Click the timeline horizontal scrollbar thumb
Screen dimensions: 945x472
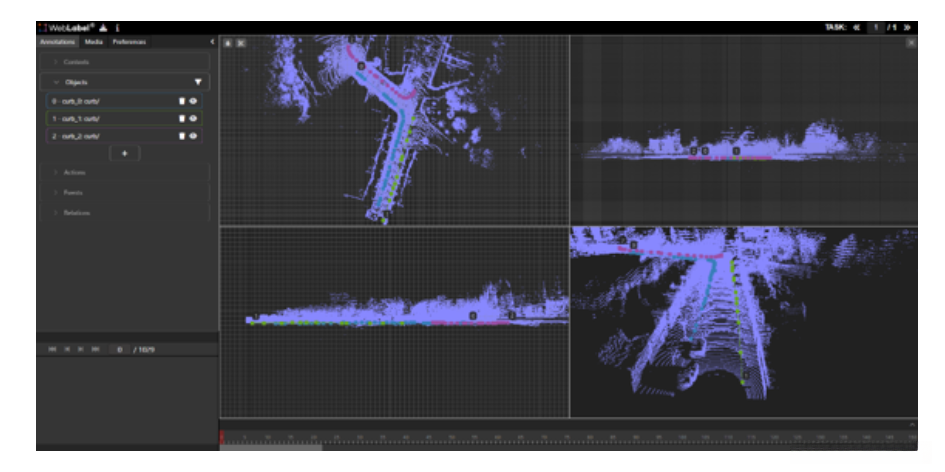[x=271, y=447]
